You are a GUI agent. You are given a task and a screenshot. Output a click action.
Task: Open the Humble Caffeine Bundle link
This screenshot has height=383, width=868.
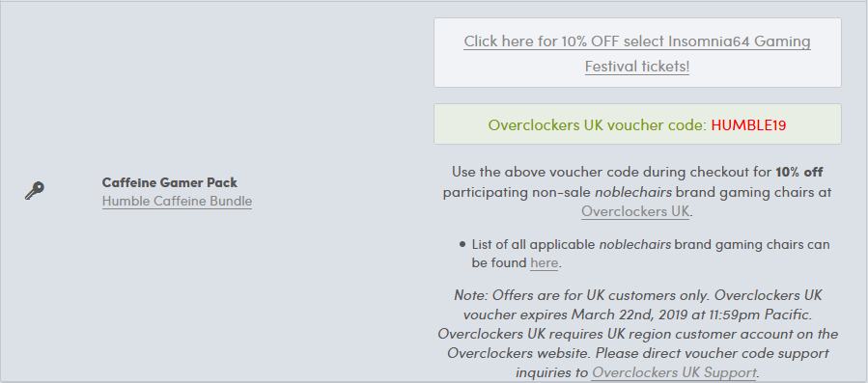177,201
